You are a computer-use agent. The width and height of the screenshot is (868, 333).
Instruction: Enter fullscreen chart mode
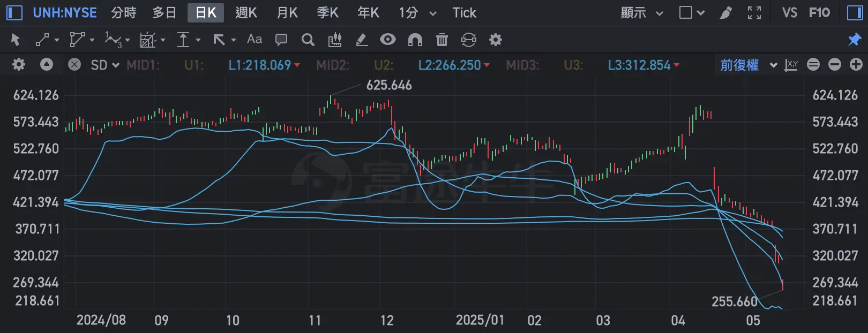pyautogui.click(x=754, y=12)
